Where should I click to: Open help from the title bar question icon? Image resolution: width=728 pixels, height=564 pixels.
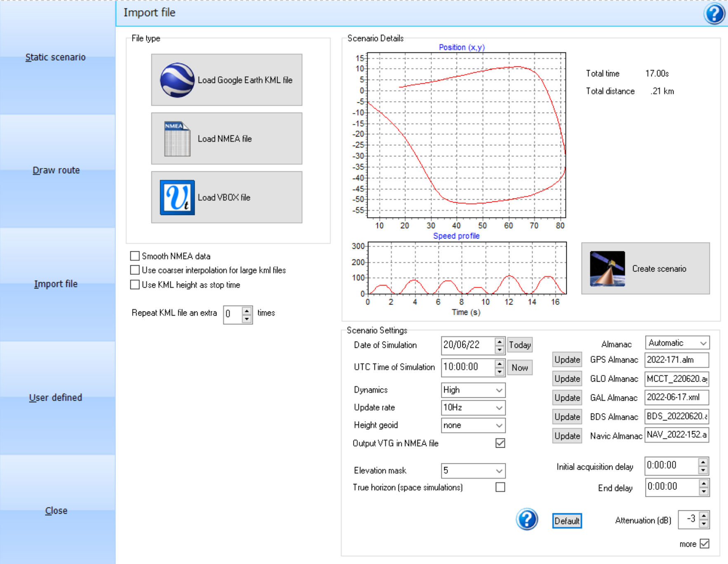714,13
